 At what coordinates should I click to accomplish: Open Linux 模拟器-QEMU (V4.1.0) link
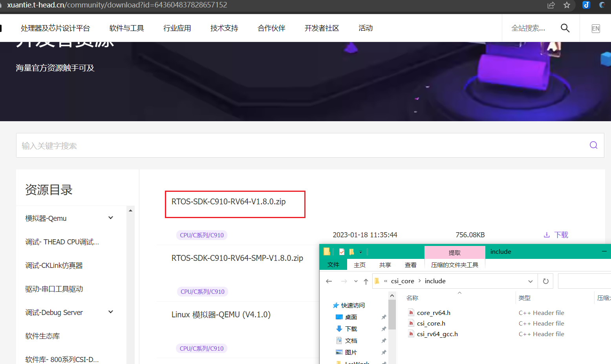pos(221,315)
